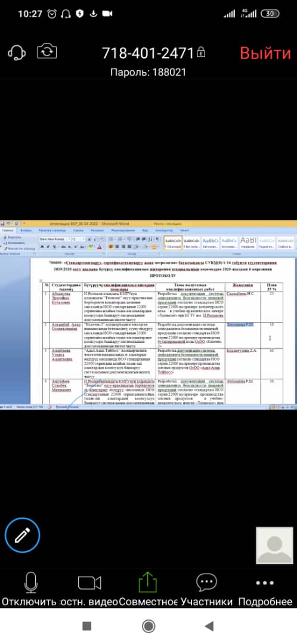Open the Times New Roman font dropdown
The height and width of the screenshot is (644, 297).
[x=55, y=239]
